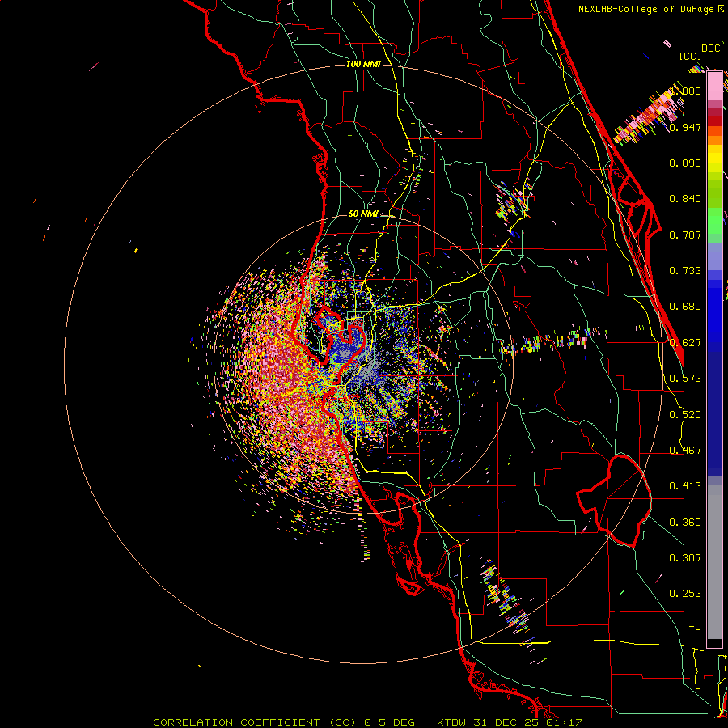
Task: Click the 50 NMI range ring label
Action: click(363, 214)
